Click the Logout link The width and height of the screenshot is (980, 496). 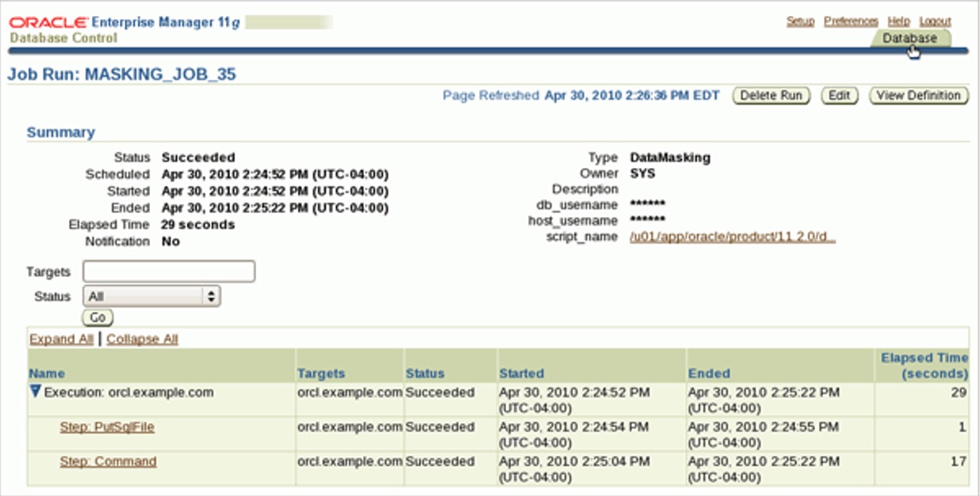coord(935,21)
